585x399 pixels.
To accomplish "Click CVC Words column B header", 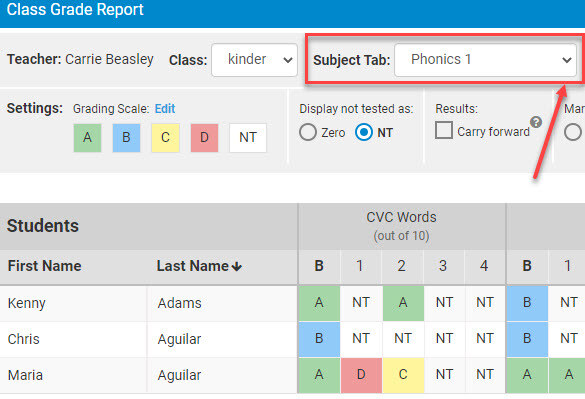I will (x=319, y=266).
